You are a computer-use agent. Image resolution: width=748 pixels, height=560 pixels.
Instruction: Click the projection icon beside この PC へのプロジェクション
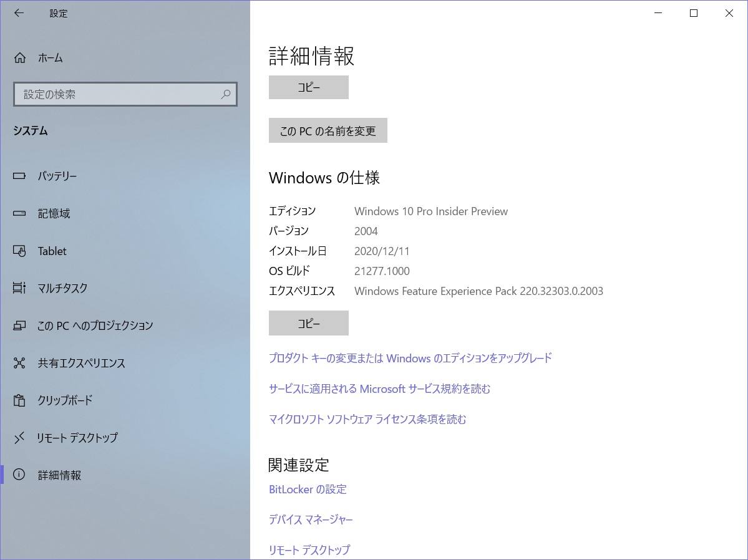[19, 326]
